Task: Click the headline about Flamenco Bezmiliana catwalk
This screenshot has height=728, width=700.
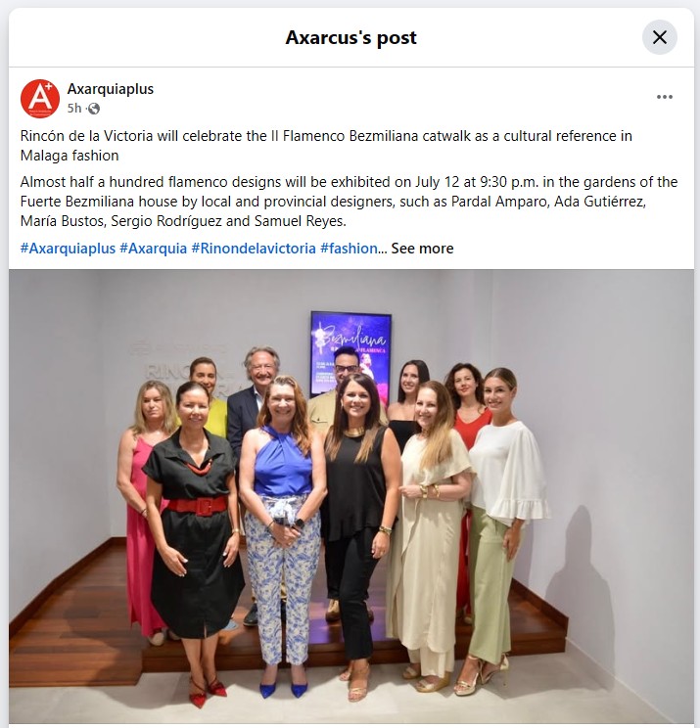Action: (x=326, y=146)
